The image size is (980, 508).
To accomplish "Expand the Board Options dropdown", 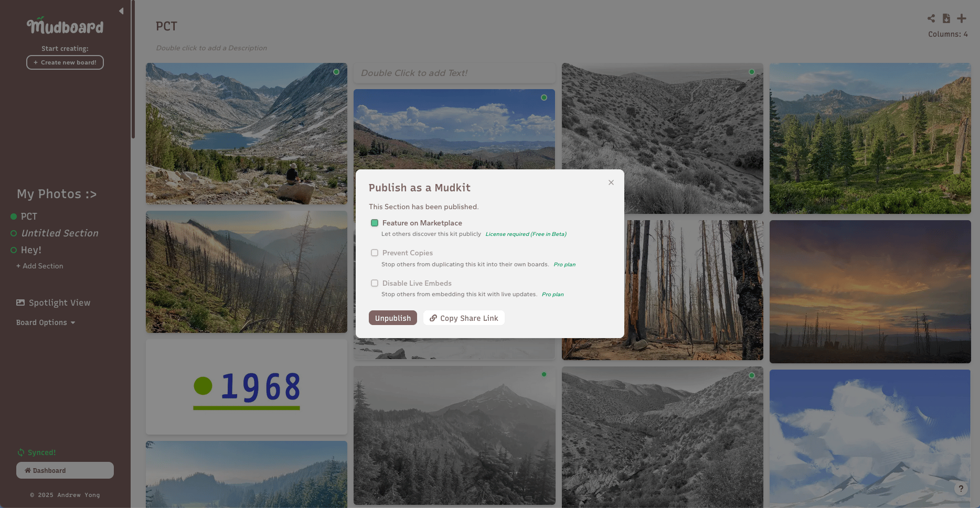I will coord(46,322).
